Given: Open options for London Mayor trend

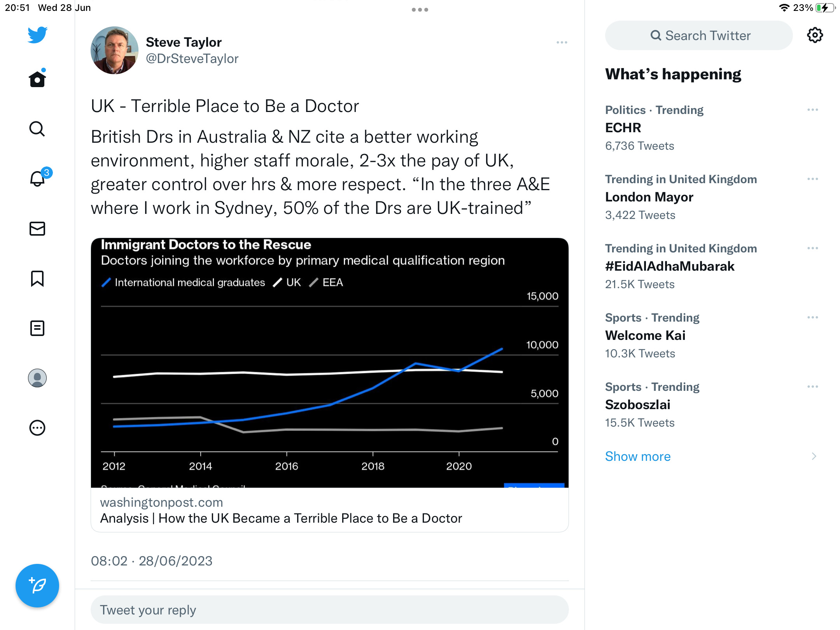Looking at the screenshot, I should point(812,179).
